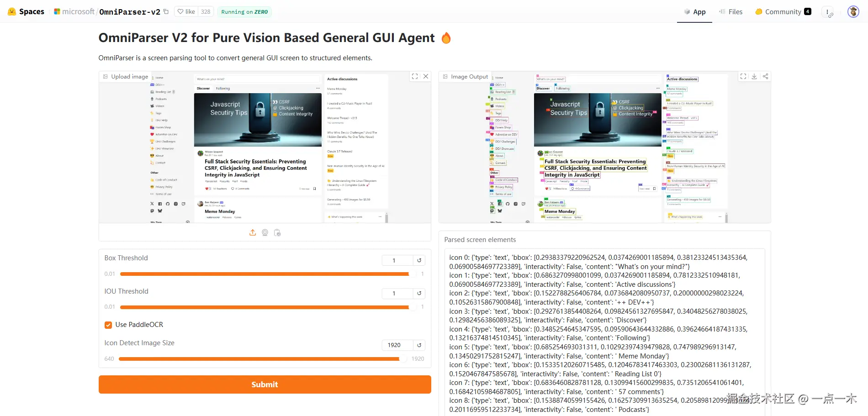Click the IOU Threshold number field
This screenshot has width=868, height=416.
397,293
